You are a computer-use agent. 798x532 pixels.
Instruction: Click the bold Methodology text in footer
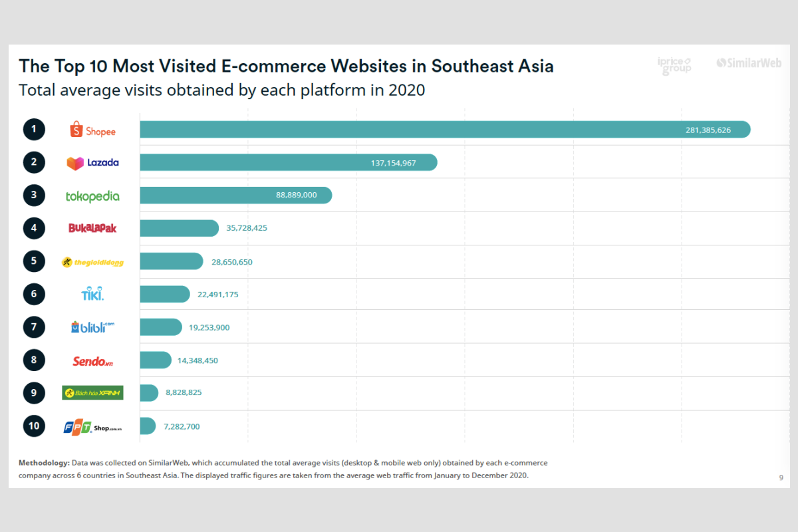tap(43, 462)
